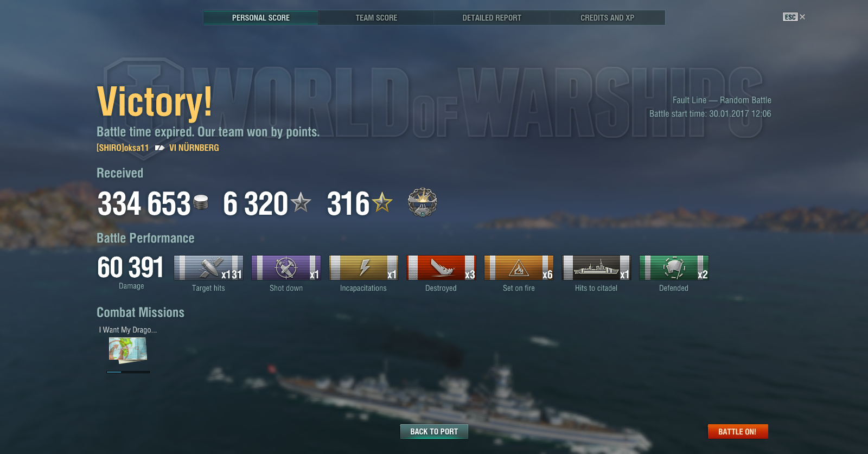Select the Incapacitations ribbon icon

point(363,268)
